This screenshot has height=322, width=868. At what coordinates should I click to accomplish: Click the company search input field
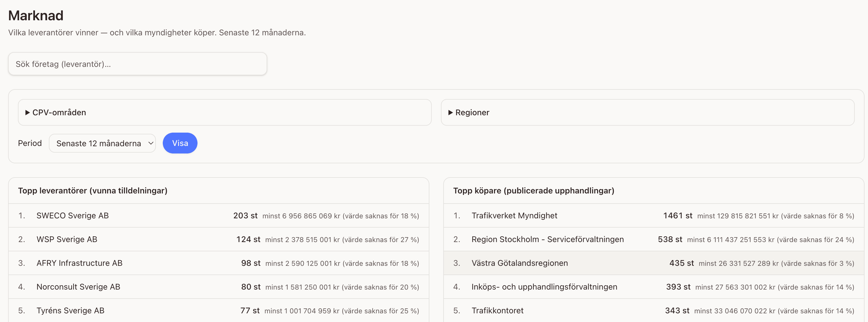click(137, 64)
